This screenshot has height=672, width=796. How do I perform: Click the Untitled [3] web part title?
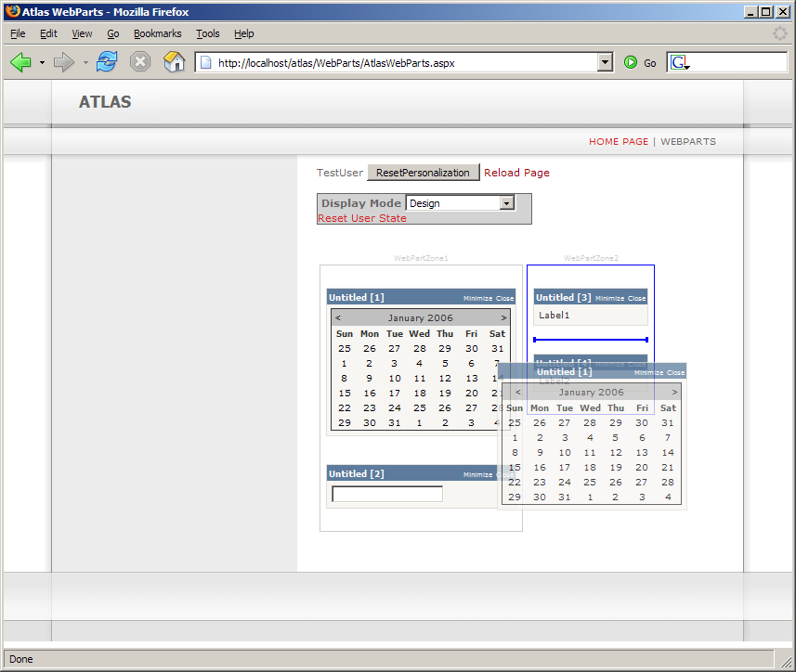tap(564, 297)
